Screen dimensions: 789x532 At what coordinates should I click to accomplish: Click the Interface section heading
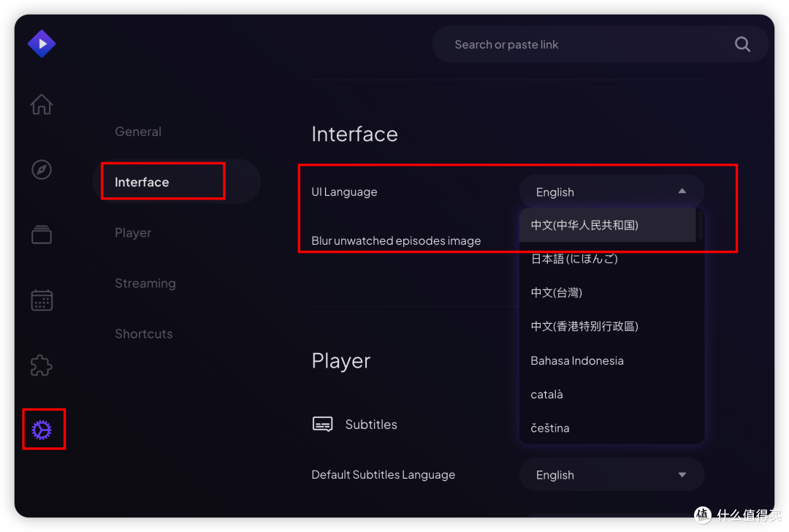pos(354,134)
